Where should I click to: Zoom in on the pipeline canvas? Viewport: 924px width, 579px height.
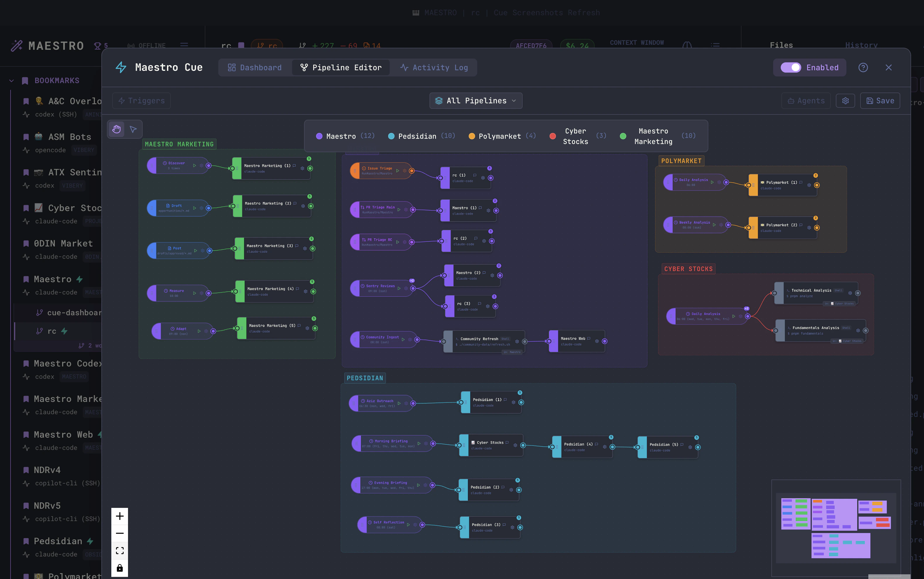tap(120, 516)
